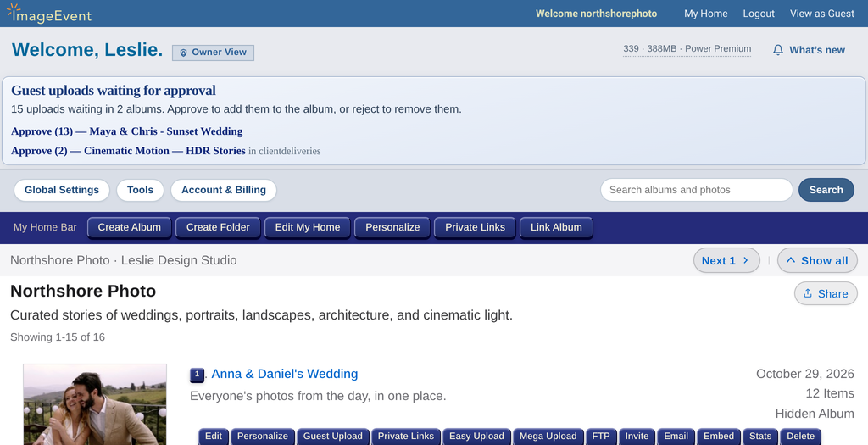Click Delete button for the wedding album
Viewport: 868px width, 445px height.
pyautogui.click(x=800, y=437)
